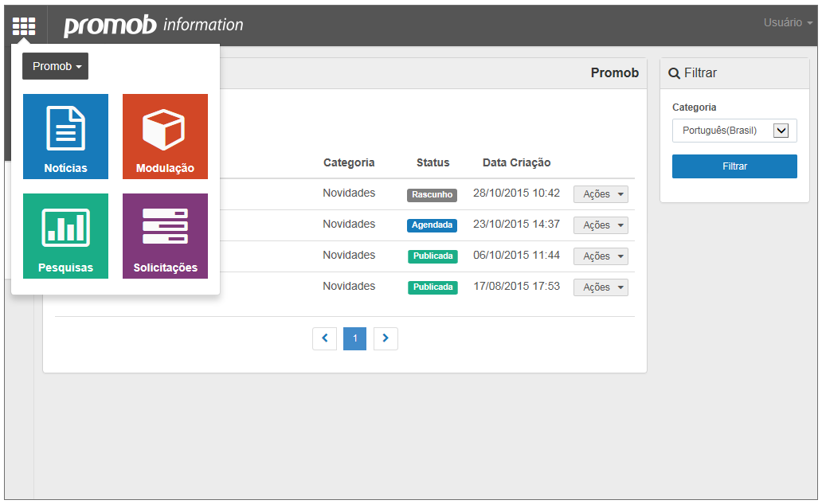The height and width of the screenshot is (504, 822).
Task: Expand Ações for the 06/10/2015 row
Action: 601,256
